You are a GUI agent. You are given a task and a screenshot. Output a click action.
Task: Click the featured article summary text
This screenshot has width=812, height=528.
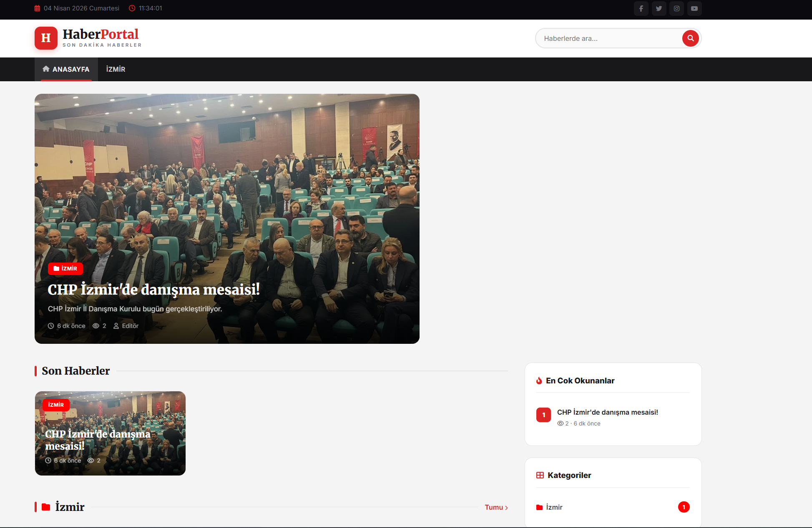tap(135, 309)
